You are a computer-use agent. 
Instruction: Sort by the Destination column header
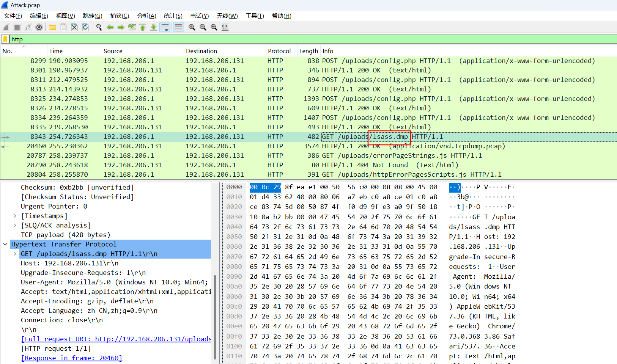pos(225,51)
